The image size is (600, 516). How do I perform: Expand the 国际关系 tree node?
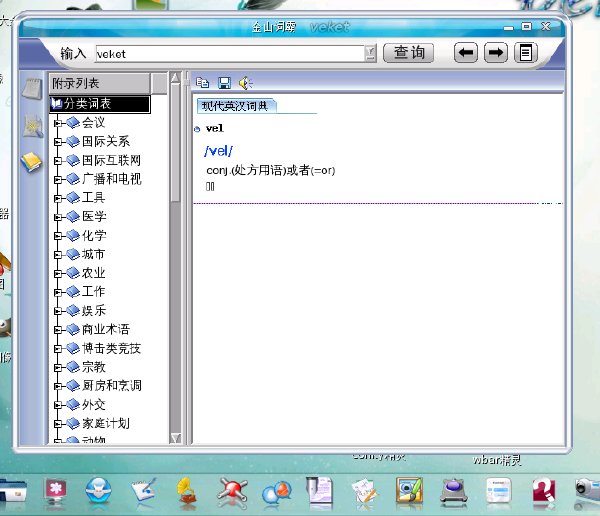58,142
